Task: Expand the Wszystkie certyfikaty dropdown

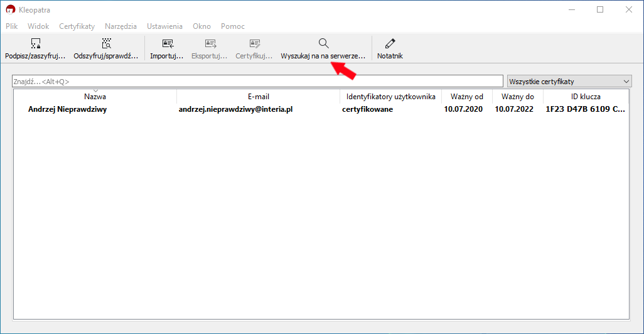Action: tap(569, 82)
